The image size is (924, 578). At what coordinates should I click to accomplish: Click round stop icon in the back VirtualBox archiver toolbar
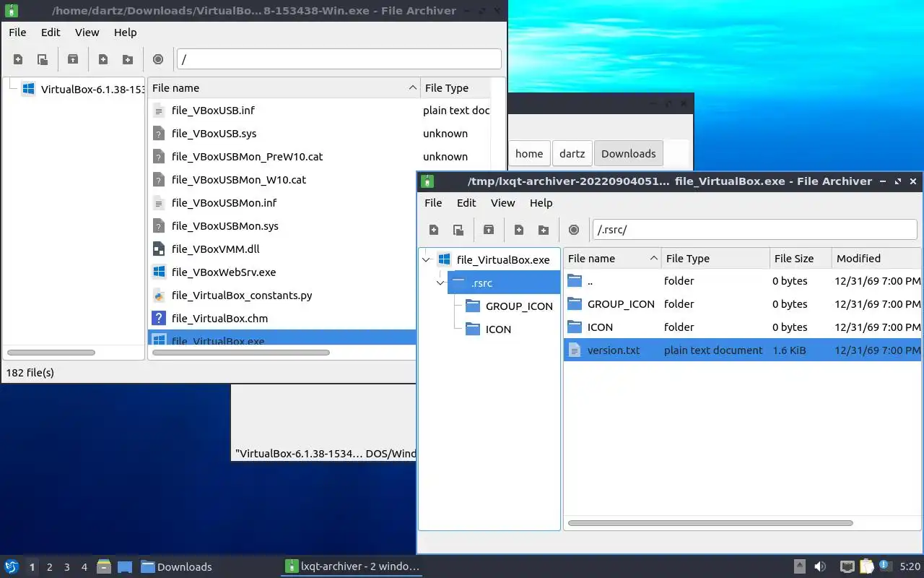(158, 59)
